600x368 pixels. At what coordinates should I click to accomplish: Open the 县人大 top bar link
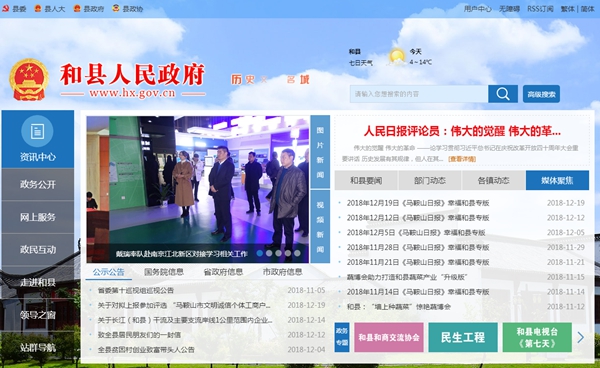[x=50, y=9]
